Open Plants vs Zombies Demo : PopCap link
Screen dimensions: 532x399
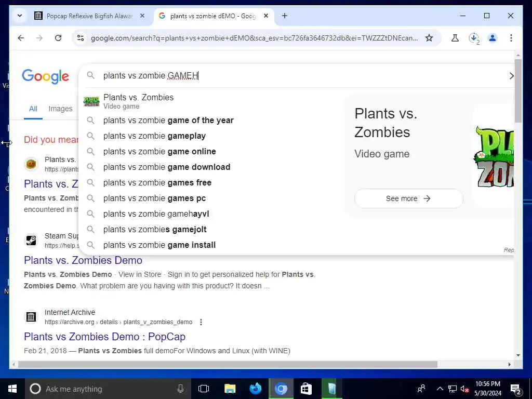(x=104, y=337)
